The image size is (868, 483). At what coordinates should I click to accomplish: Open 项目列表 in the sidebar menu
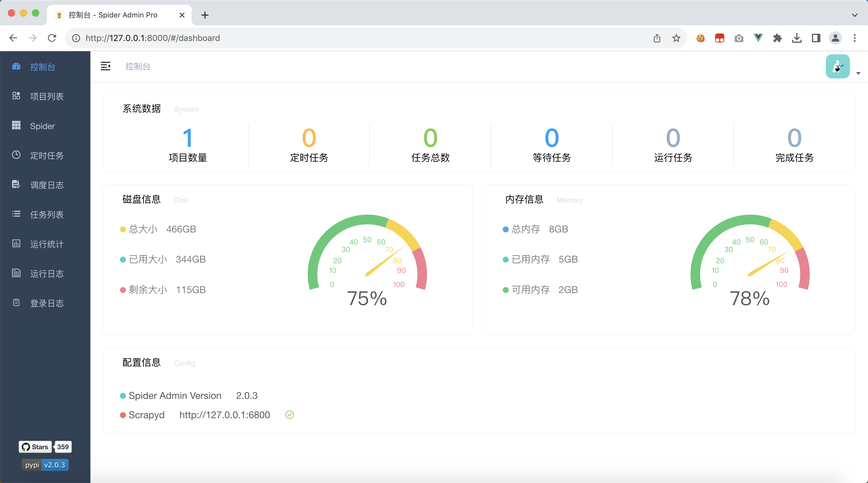pyautogui.click(x=45, y=96)
